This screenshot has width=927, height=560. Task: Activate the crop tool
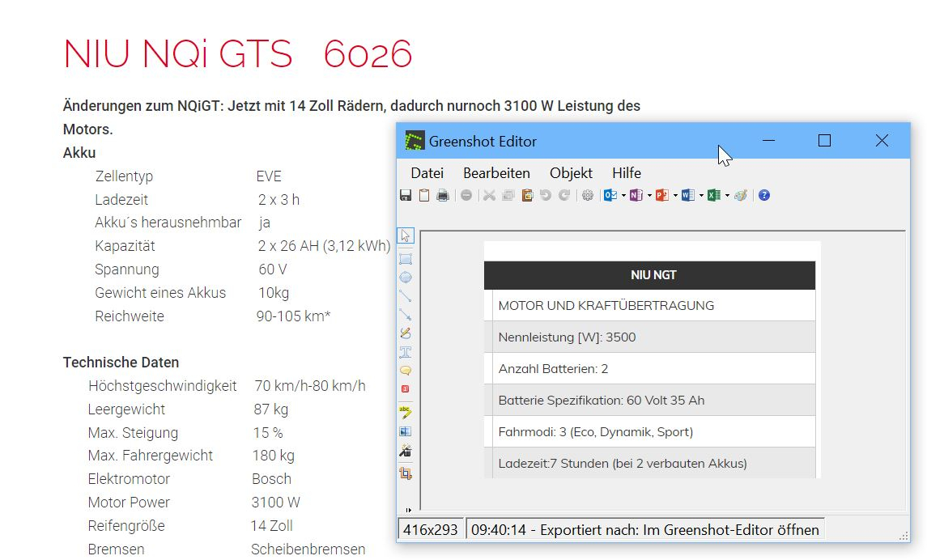point(406,473)
